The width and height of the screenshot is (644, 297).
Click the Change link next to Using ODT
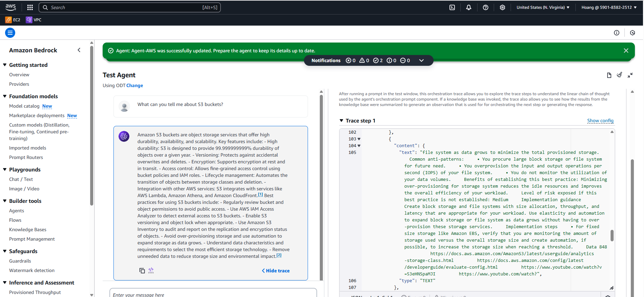135,85
